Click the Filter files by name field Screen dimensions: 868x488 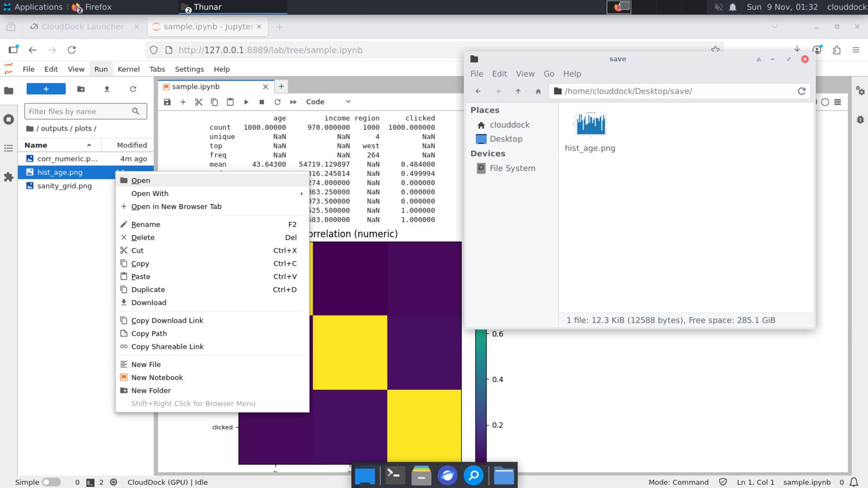(79, 112)
